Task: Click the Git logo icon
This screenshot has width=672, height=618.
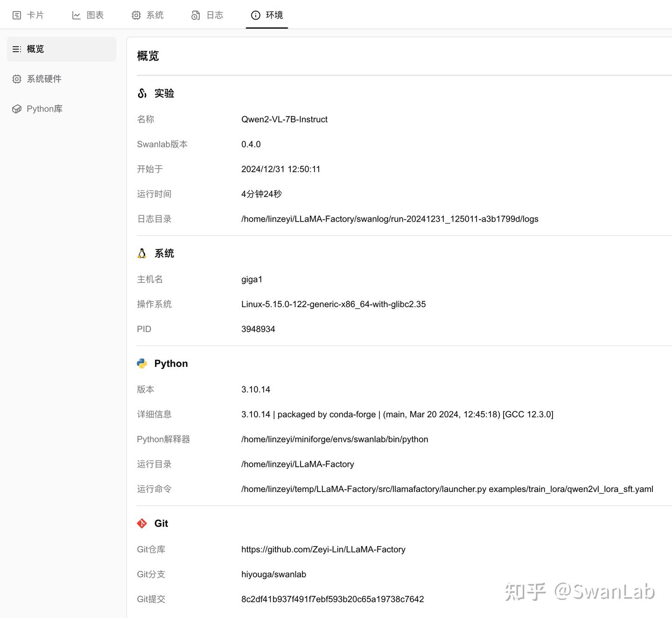Action: click(142, 524)
